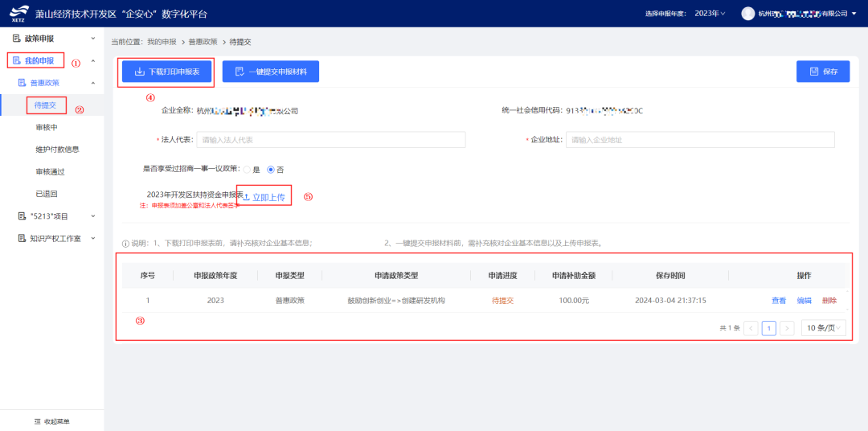Click the 企业地址 input field
The height and width of the screenshot is (431, 868).
[700, 140]
